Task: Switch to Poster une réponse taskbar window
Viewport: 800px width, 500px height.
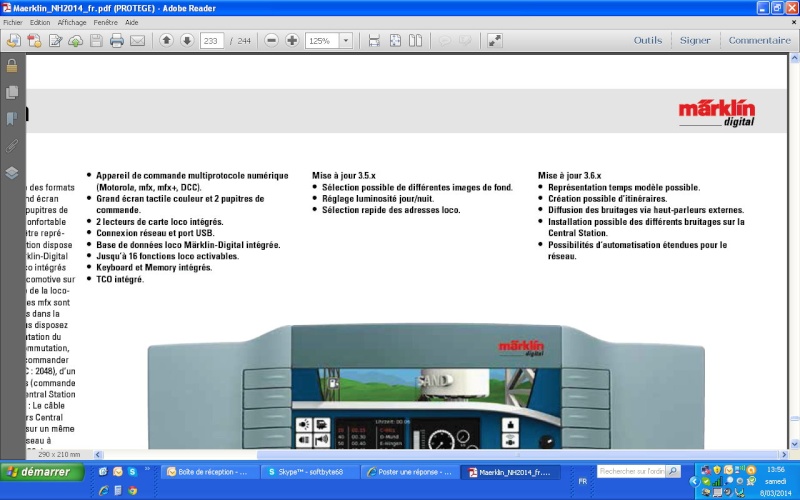Action: click(410, 472)
